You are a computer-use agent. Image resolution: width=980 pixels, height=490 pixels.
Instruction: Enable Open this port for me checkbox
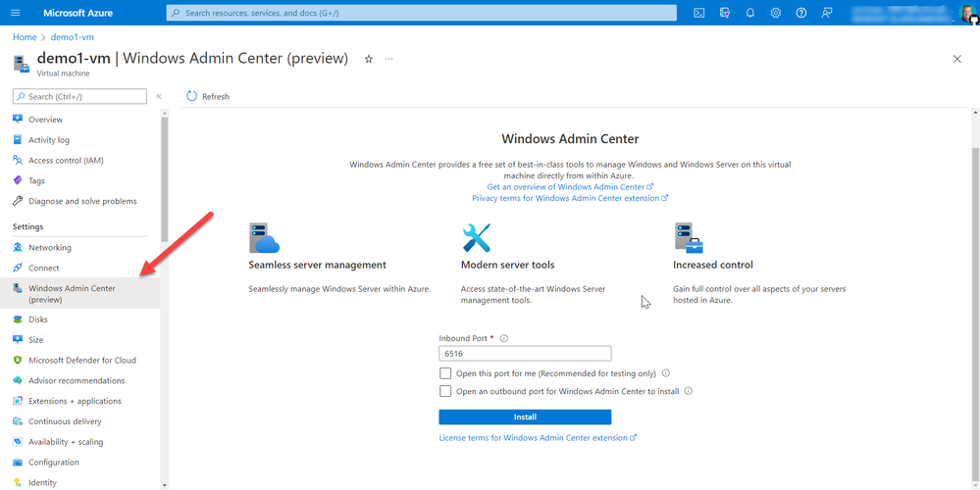coord(445,373)
